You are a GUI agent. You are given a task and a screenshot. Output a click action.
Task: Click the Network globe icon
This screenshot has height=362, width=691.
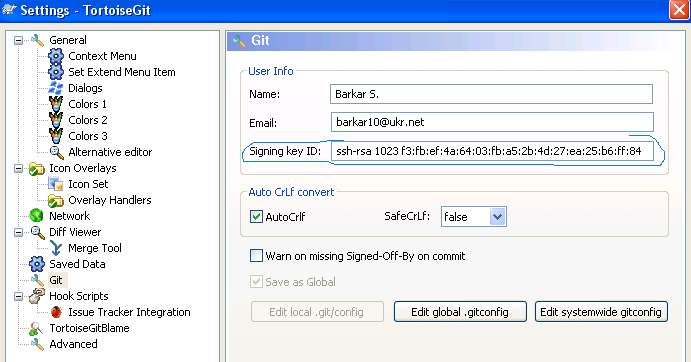[37, 216]
